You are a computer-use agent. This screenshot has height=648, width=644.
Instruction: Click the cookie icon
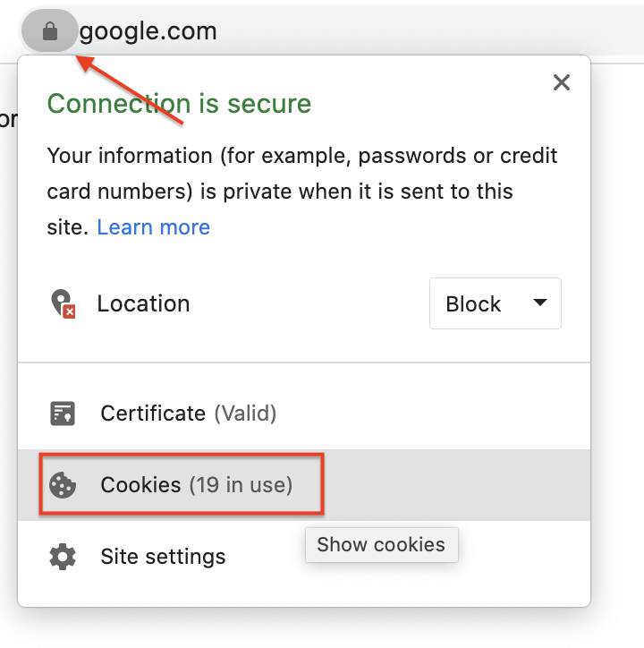62,485
